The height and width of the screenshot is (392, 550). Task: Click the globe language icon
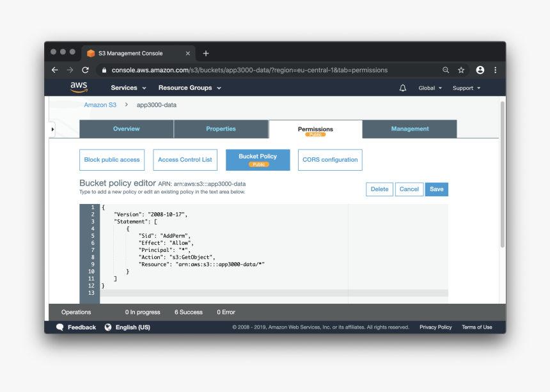click(x=108, y=327)
